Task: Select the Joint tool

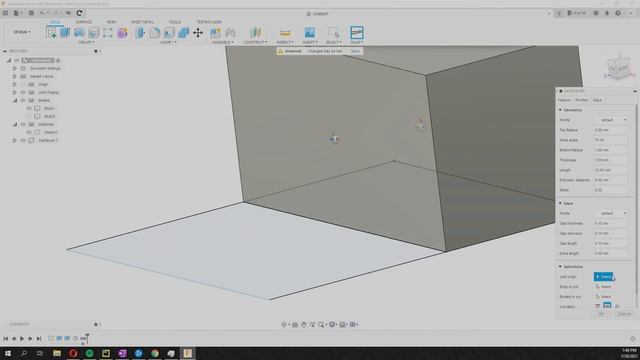Action: coord(230,33)
